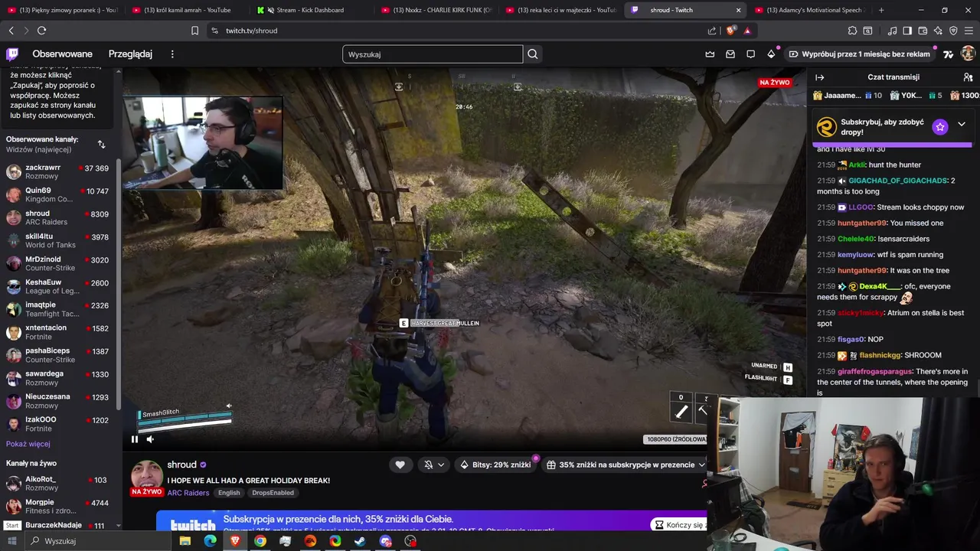The height and width of the screenshot is (551, 980).
Task: Click the share page icon in address bar
Action: (x=712, y=31)
